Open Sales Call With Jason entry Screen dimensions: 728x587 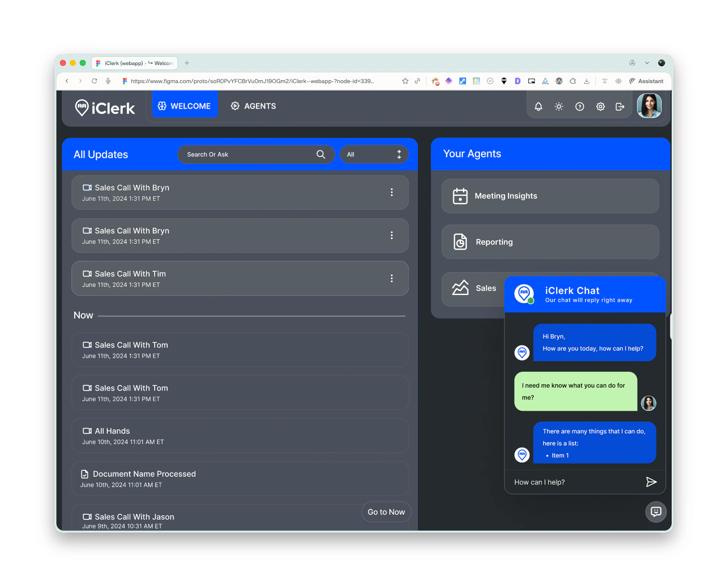[240, 518]
